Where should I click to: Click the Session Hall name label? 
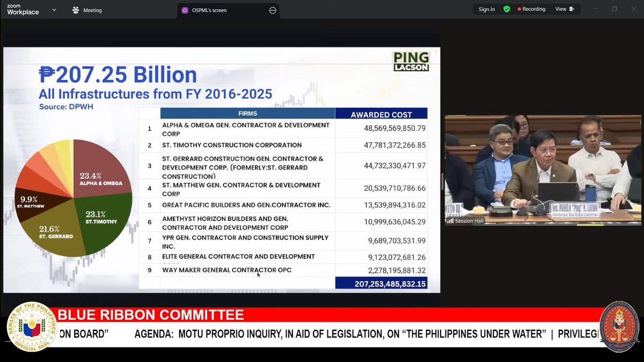click(x=469, y=220)
